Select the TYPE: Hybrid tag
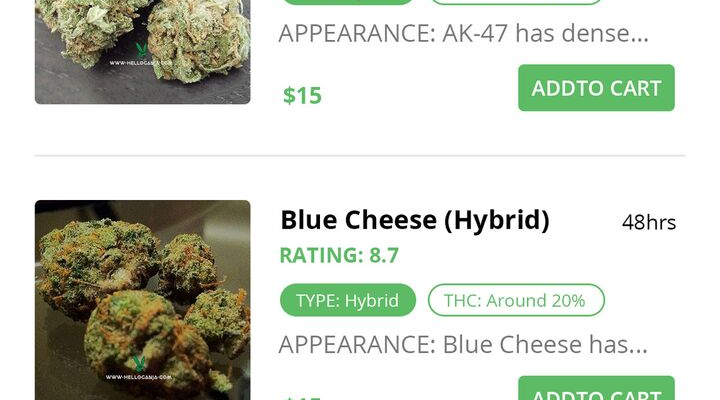This screenshot has width=720, height=400. click(x=348, y=300)
